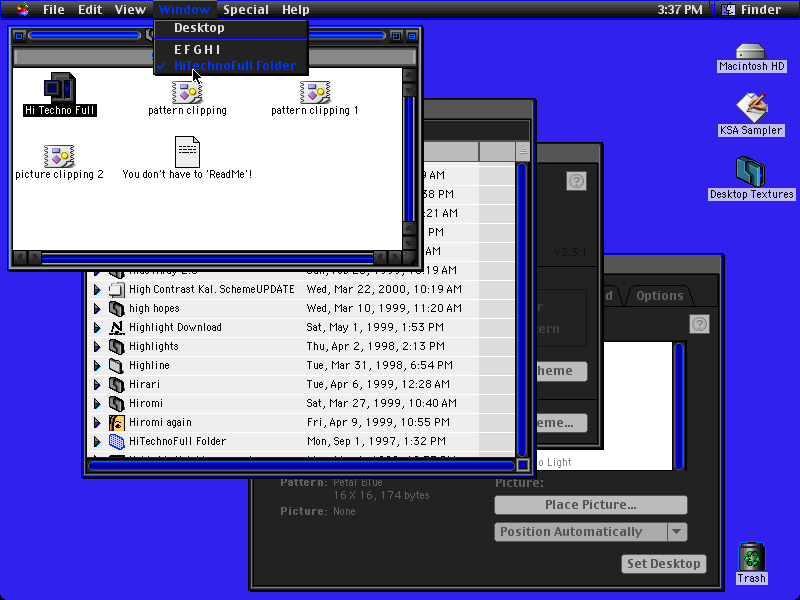The image size is (800, 600).
Task: Click the Highlight Download file icon
Action: 116,327
